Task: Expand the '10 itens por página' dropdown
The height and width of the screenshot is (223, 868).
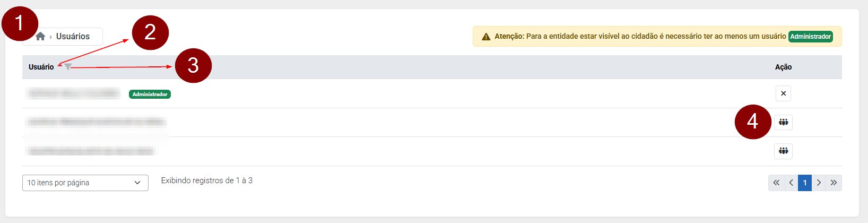Action: [85, 183]
